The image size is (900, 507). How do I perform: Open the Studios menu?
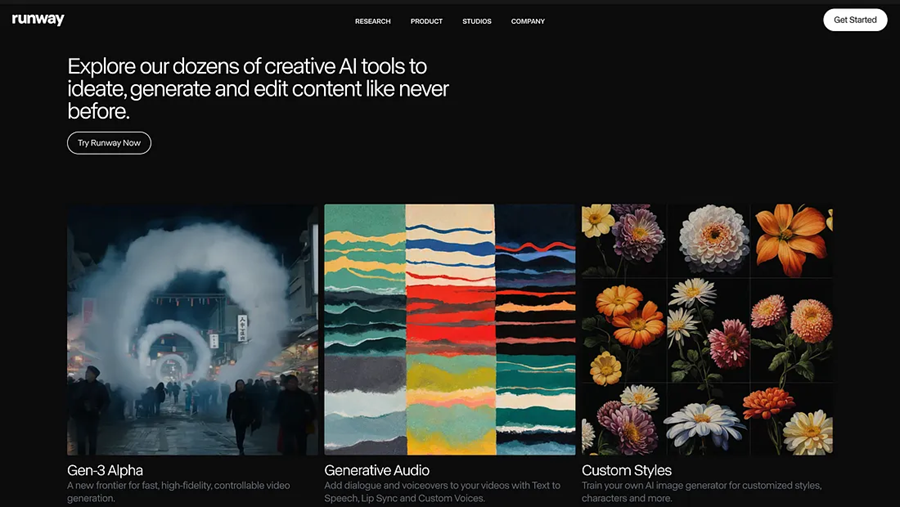[477, 21]
